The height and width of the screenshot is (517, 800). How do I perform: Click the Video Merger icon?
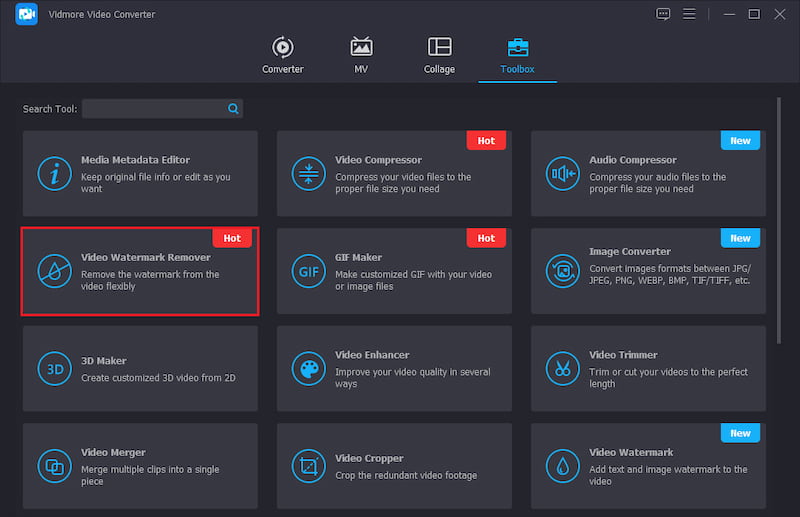click(55, 466)
